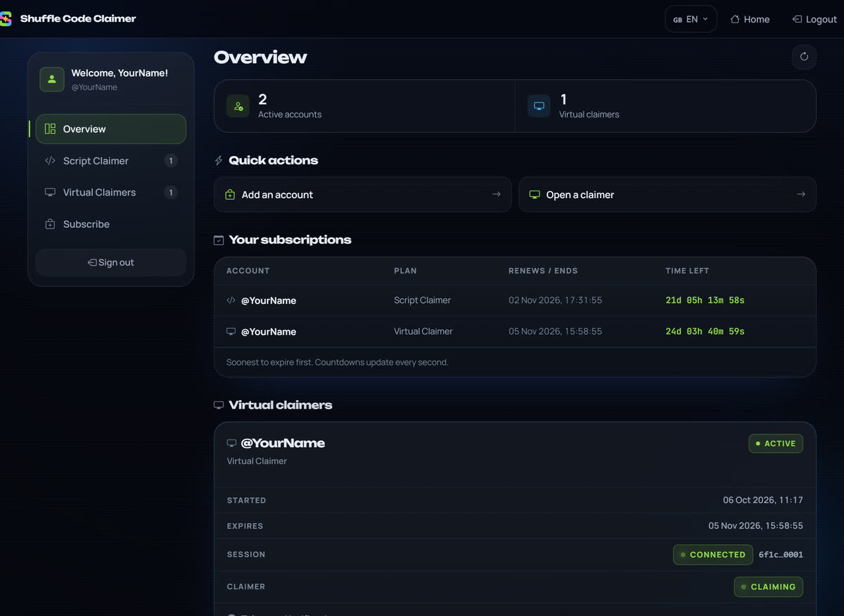Click the Sign out arrow icon

click(x=92, y=262)
